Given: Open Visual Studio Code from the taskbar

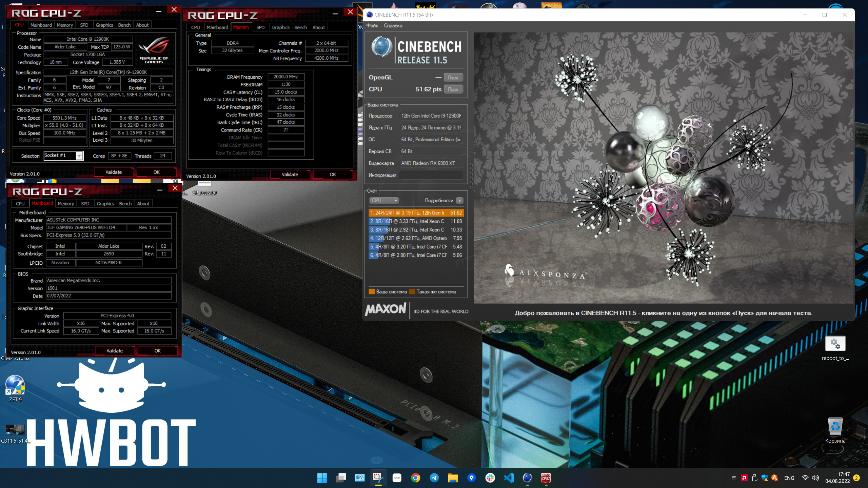Looking at the screenshot, I should [509, 478].
